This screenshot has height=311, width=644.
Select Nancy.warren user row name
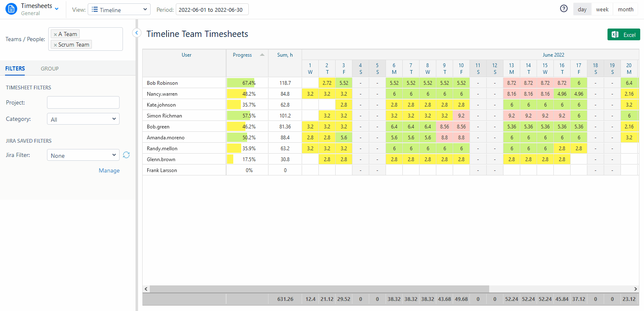coord(162,94)
